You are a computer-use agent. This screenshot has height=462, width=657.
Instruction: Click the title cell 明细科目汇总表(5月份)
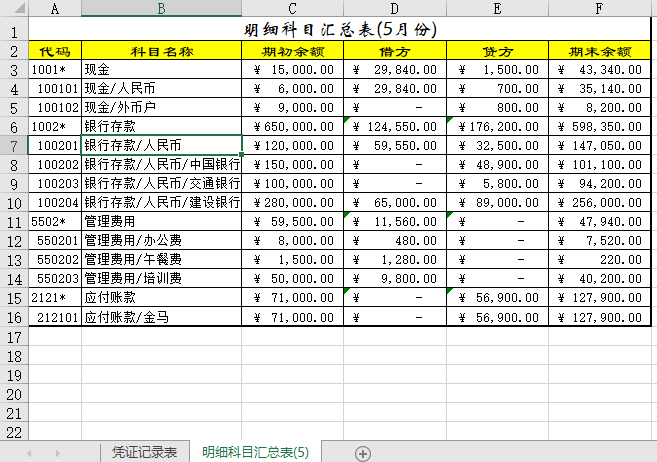[x=340, y=30]
